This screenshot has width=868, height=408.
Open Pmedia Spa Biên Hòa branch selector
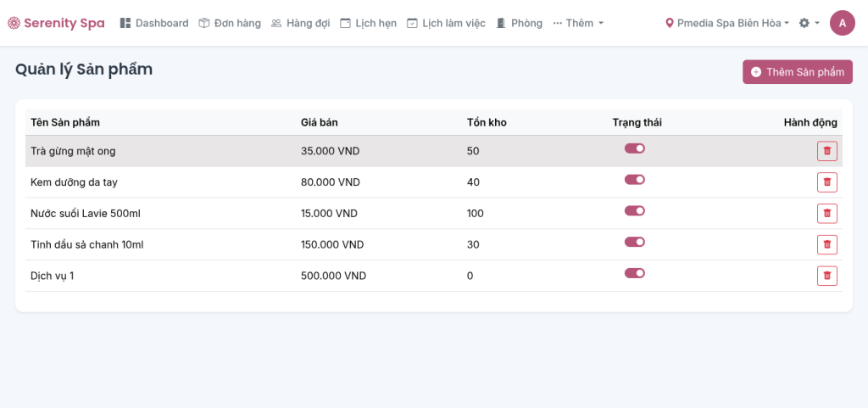click(727, 23)
